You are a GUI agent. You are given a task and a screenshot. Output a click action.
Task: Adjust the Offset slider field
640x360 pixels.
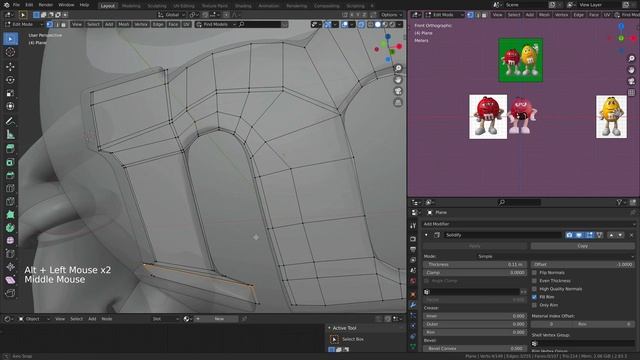click(583, 264)
